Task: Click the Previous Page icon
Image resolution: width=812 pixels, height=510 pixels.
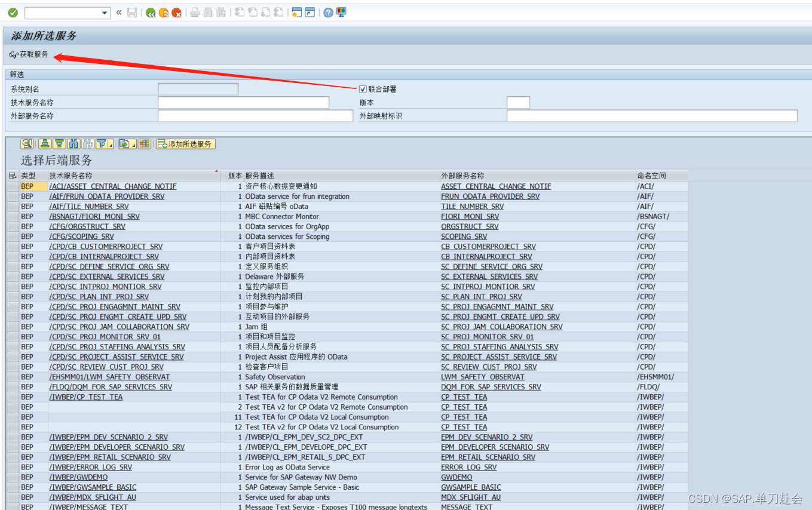Action: coord(252,13)
